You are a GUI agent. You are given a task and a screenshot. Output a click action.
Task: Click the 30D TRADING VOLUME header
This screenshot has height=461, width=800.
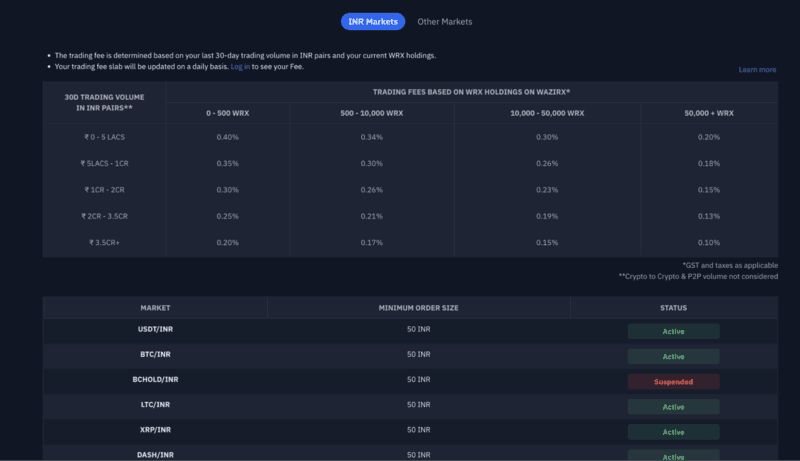104,103
